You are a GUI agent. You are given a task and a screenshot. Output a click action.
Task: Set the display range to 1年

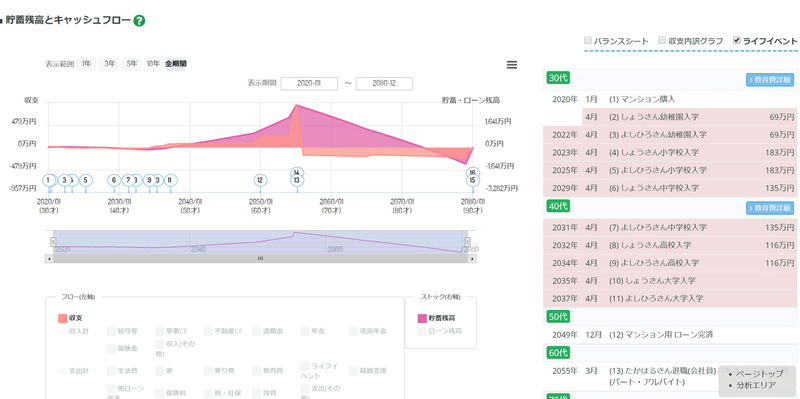(87, 64)
